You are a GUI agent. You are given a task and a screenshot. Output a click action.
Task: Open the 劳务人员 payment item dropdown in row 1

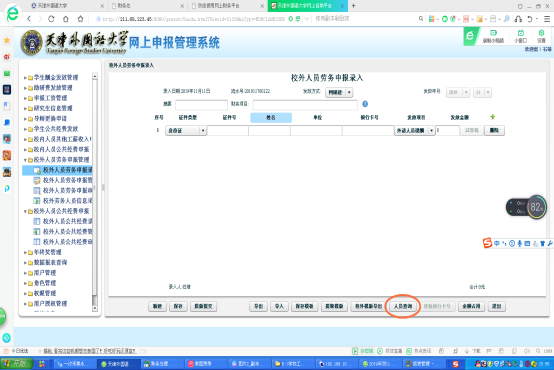tap(414, 130)
